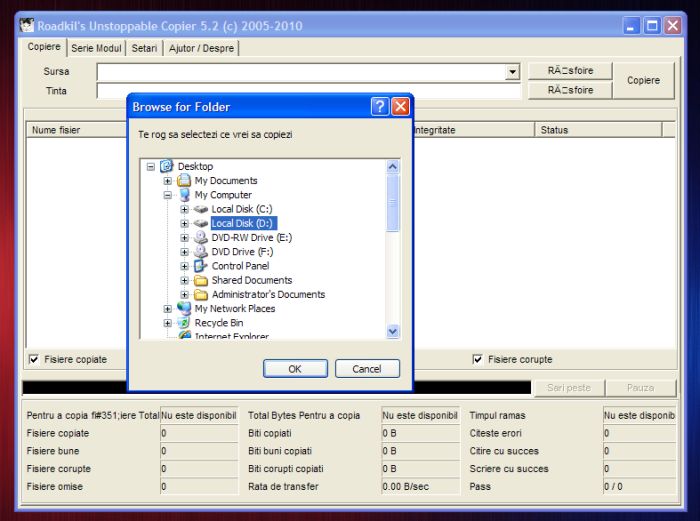Click the large Copiere button

click(643, 80)
